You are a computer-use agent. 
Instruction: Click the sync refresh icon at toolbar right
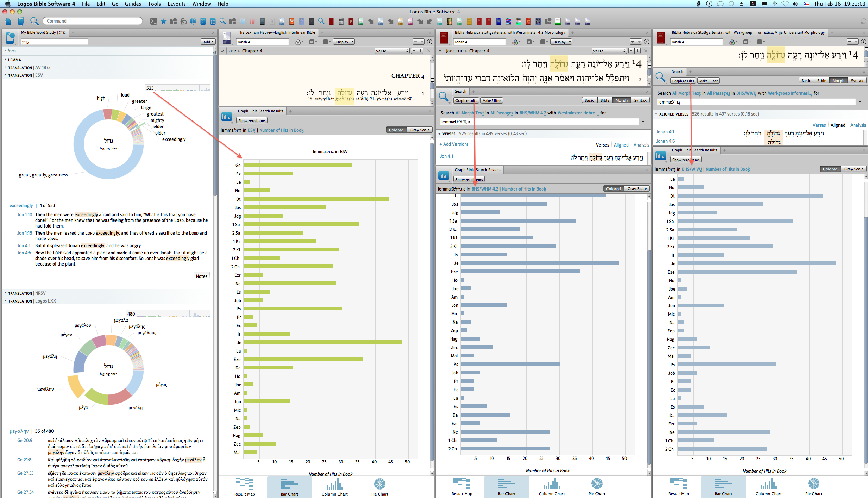(x=863, y=21)
